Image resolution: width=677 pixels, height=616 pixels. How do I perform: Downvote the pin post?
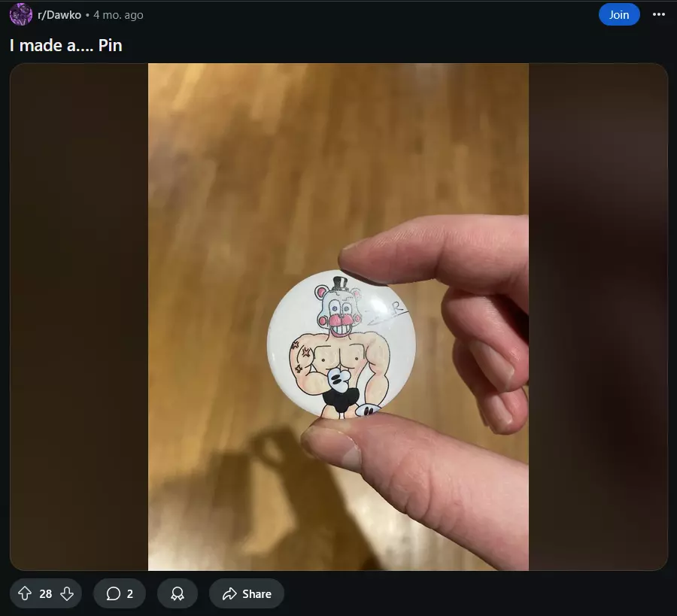67,593
